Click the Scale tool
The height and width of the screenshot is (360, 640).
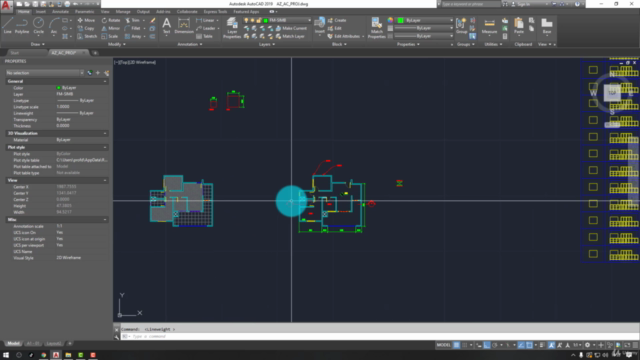point(110,36)
